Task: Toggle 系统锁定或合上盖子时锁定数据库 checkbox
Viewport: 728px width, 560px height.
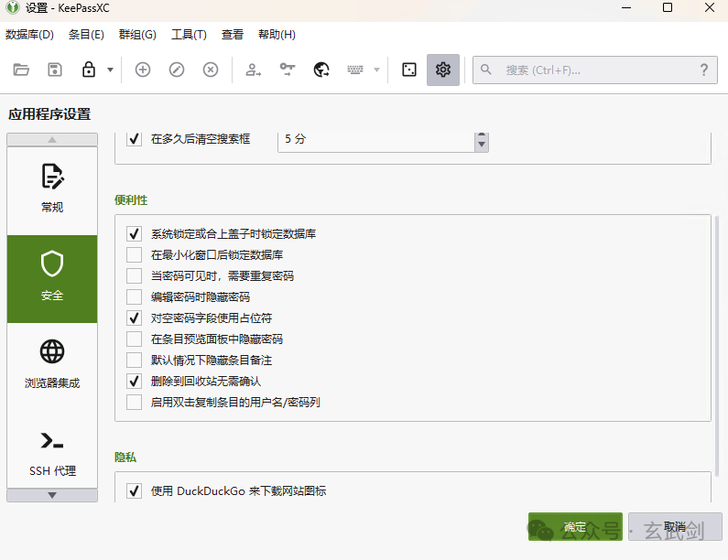Action: click(135, 233)
